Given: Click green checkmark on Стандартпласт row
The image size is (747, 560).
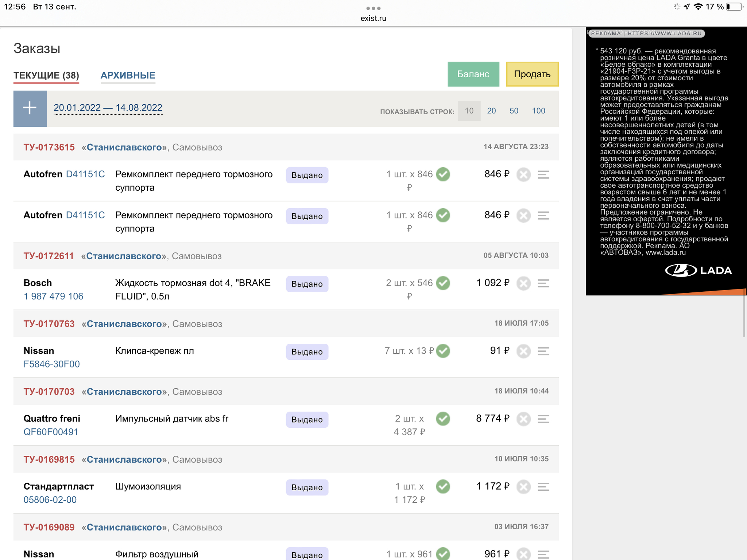Looking at the screenshot, I should tap(443, 486).
